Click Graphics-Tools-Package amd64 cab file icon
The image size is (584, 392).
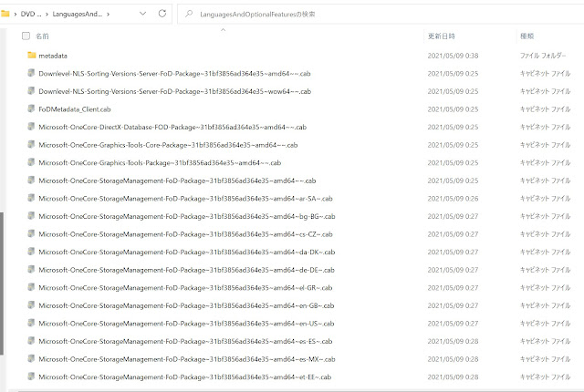31,162
